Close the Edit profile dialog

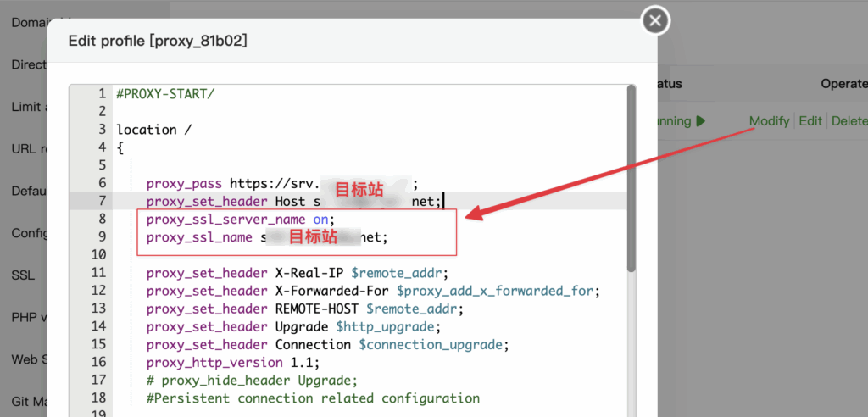click(655, 21)
